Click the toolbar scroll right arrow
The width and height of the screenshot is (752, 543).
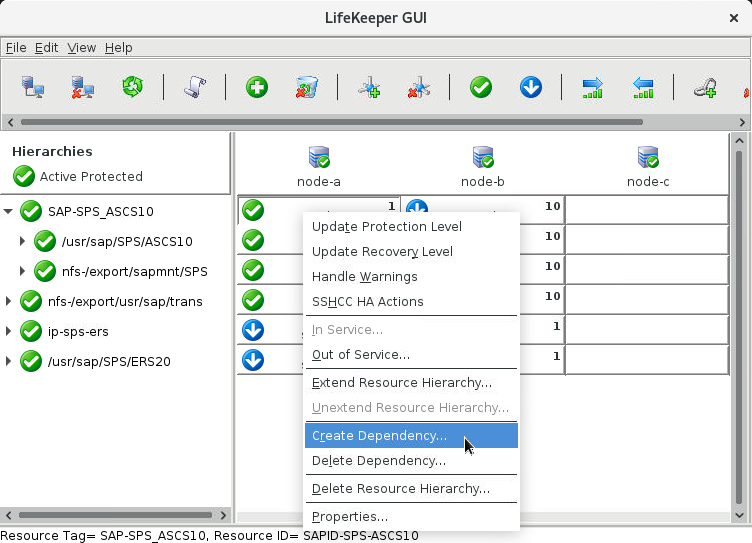tap(742, 122)
